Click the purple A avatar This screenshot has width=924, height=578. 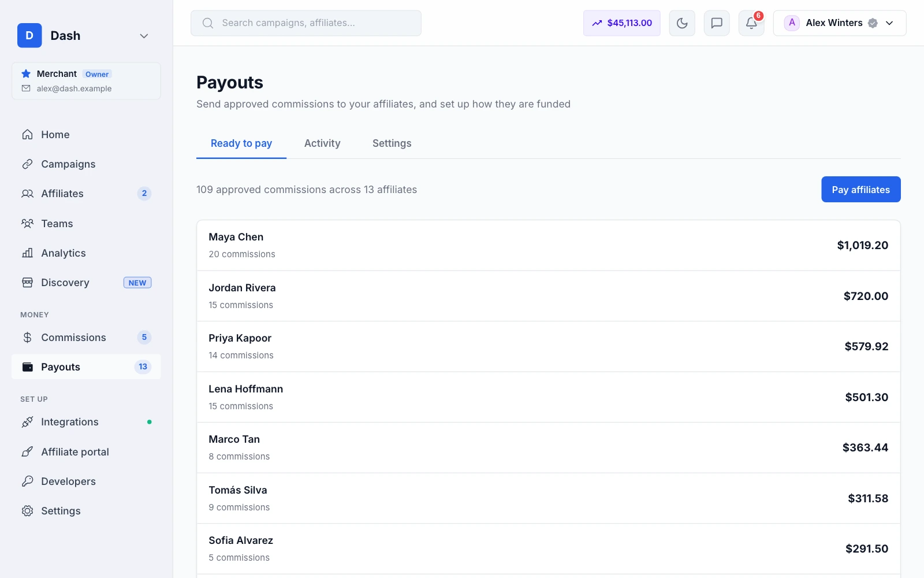pyautogui.click(x=792, y=23)
